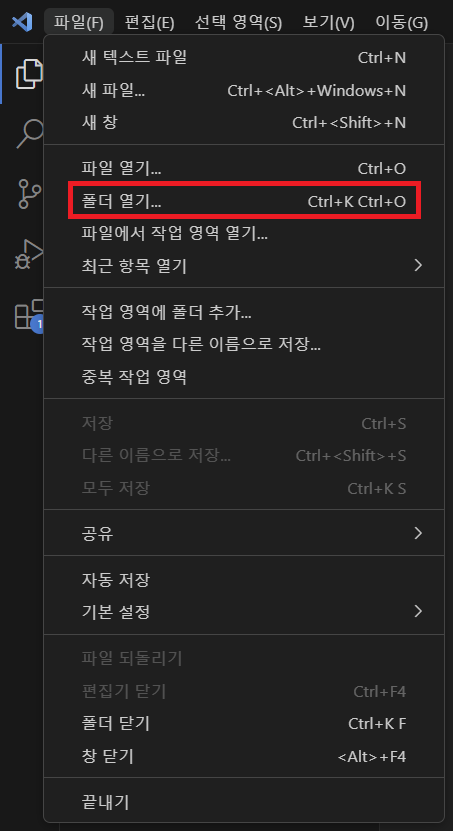Viewport: 453px width, 831px height.
Task: Select 폴더 닫기 menu entry
Action: coord(244,723)
